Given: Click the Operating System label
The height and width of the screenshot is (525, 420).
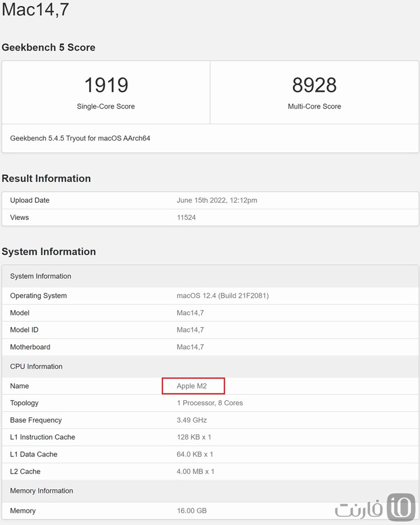Looking at the screenshot, I should [x=39, y=296].
